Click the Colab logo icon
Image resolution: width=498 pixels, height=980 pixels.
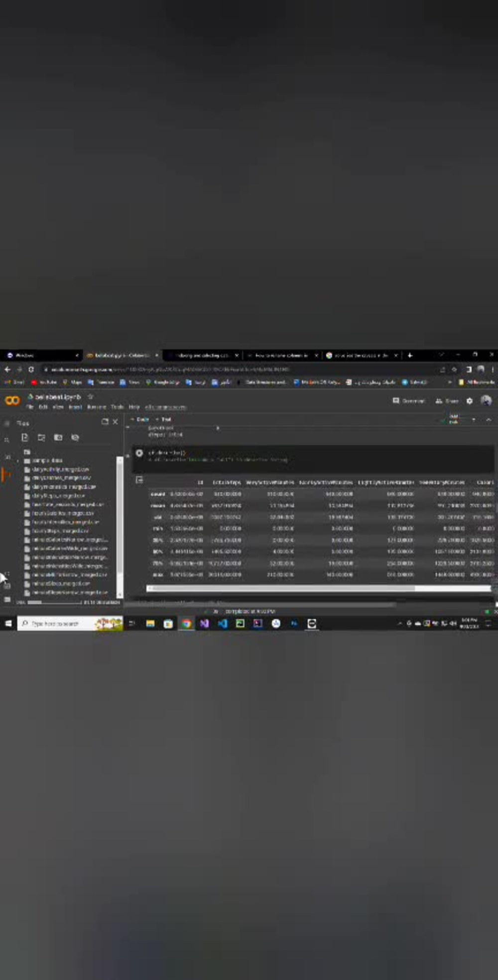click(12, 400)
